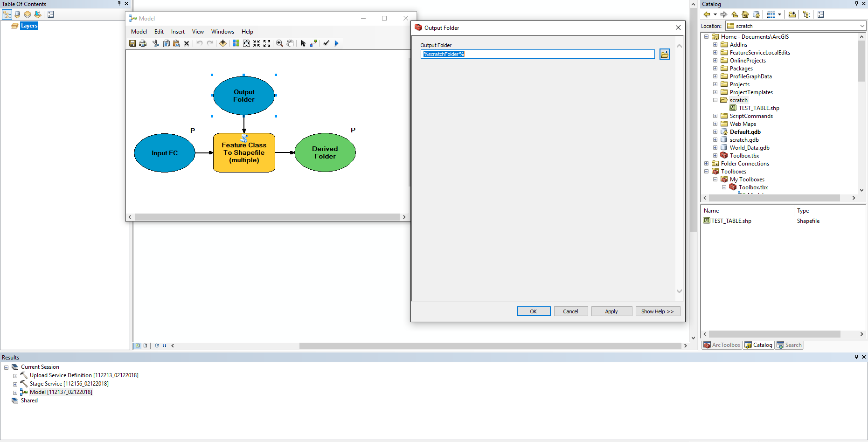Image resolution: width=868 pixels, height=442 pixels.
Task: Open the Catalog back history dropdown arrow
Action: pos(715,14)
